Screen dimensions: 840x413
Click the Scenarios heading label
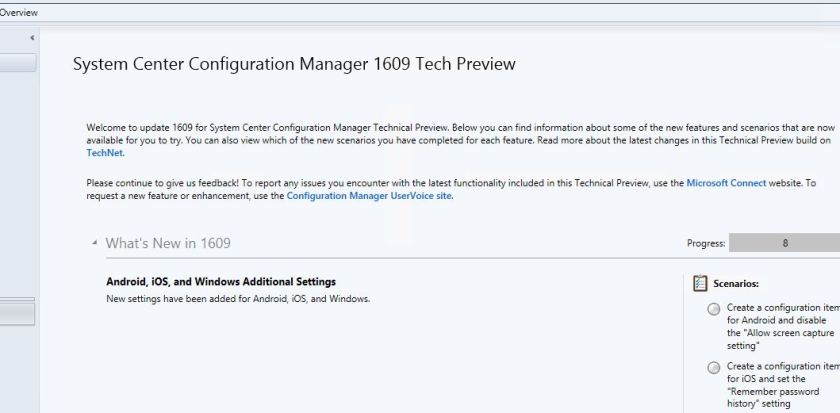pos(735,284)
